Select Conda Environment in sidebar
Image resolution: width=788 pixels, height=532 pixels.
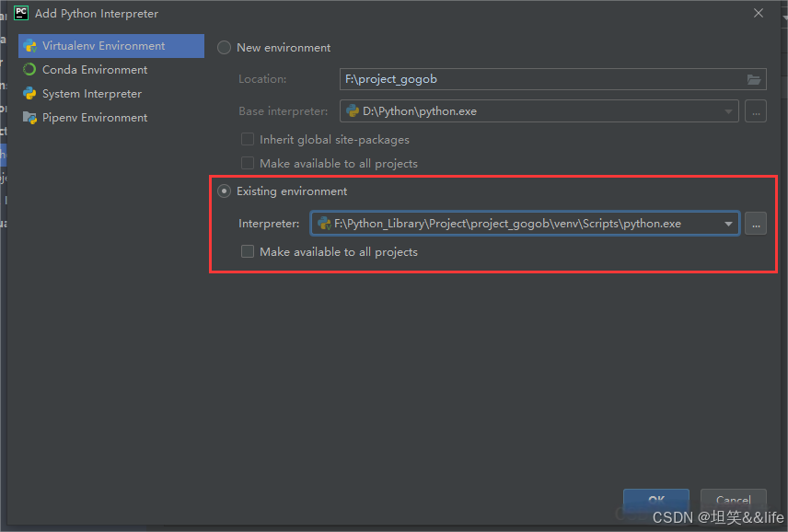[111, 70]
